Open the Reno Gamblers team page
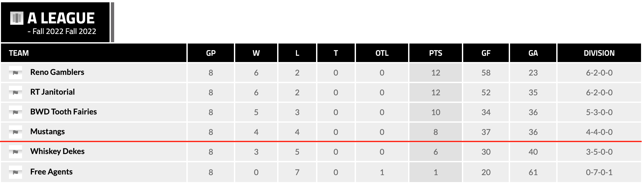Image resolution: width=644 pixels, height=187 pixels. pyautogui.click(x=57, y=72)
